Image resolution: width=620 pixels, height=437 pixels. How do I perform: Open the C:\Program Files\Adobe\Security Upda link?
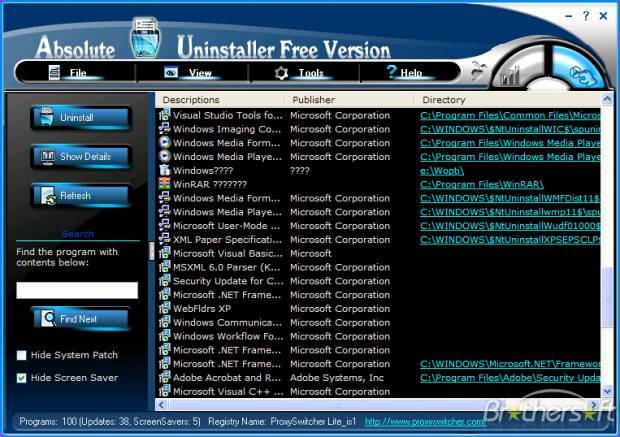click(510, 378)
